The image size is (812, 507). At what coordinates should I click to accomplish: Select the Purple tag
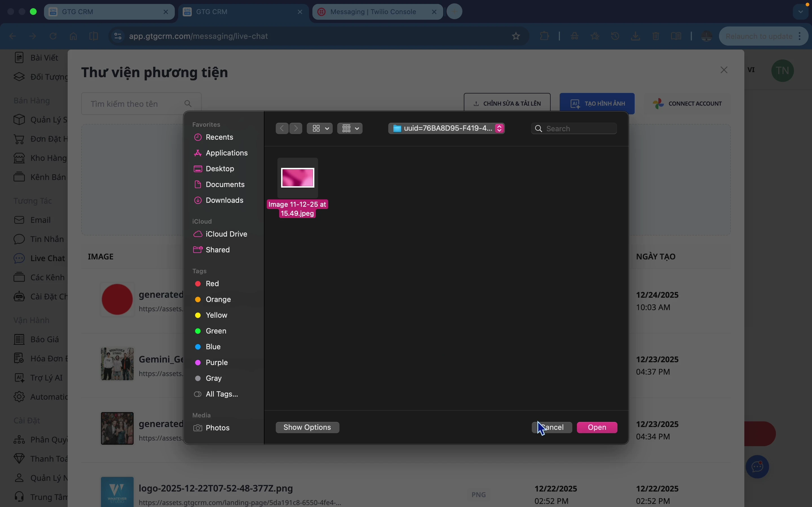(x=217, y=363)
